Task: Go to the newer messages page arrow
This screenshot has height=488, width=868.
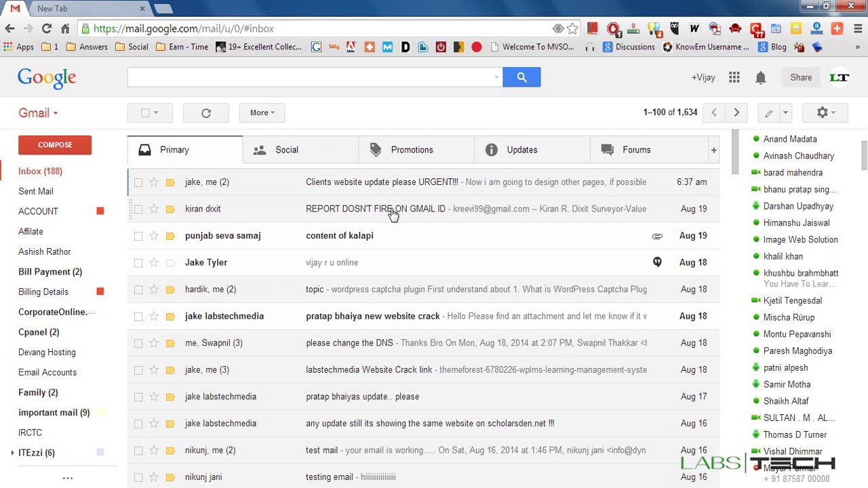Action: (x=714, y=113)
